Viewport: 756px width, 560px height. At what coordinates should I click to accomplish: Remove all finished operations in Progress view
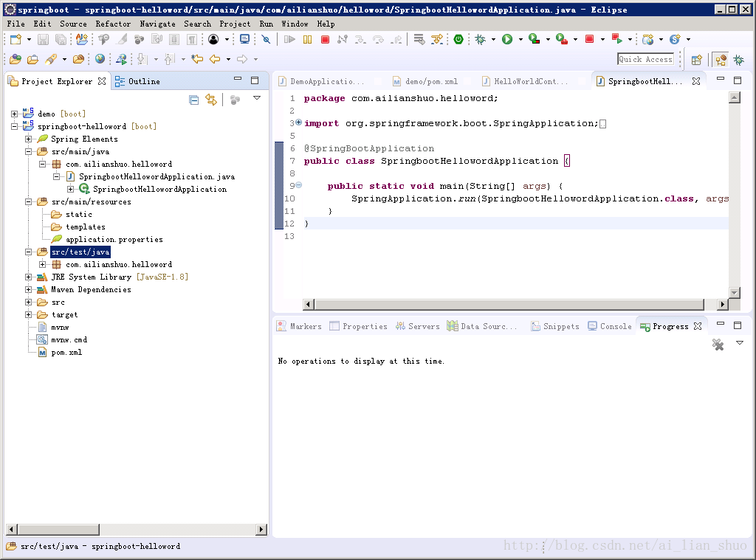[x=718, y=345]
